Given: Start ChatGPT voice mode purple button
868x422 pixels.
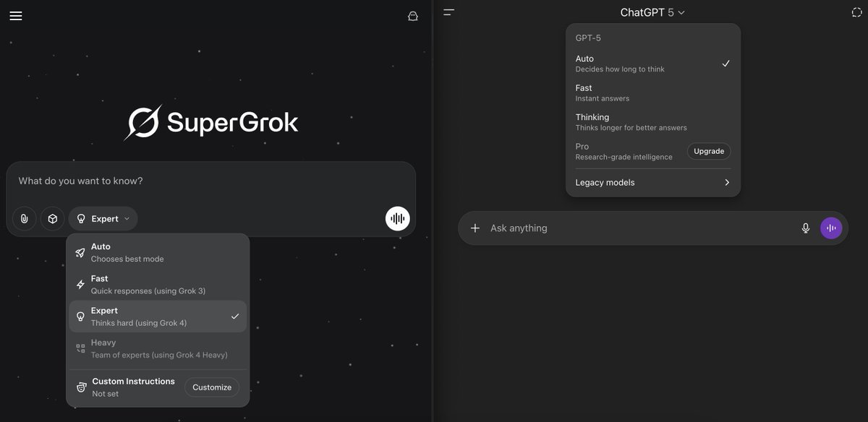Looking at the screenshot, I should 832,228.
